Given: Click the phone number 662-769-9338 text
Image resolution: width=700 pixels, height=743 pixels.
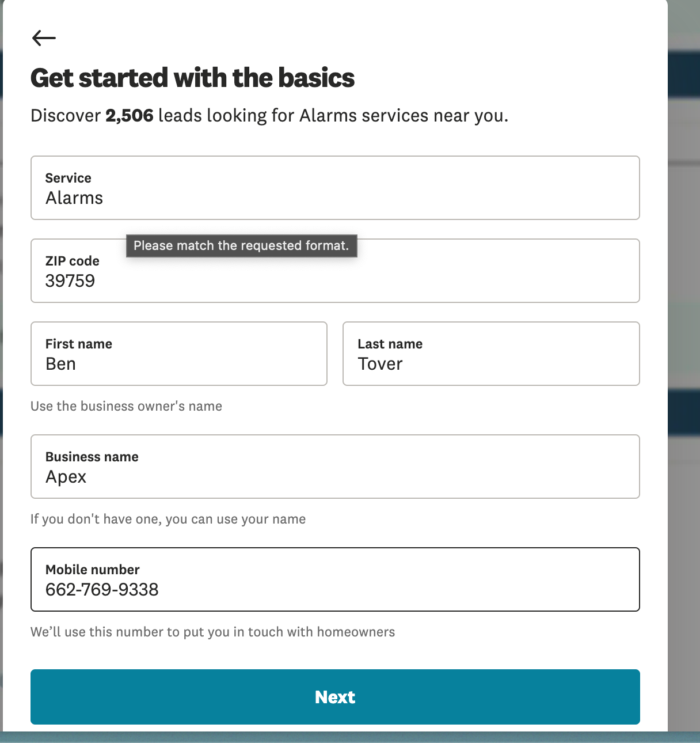Looking at the screenshot, I should (x=102, y=590).
